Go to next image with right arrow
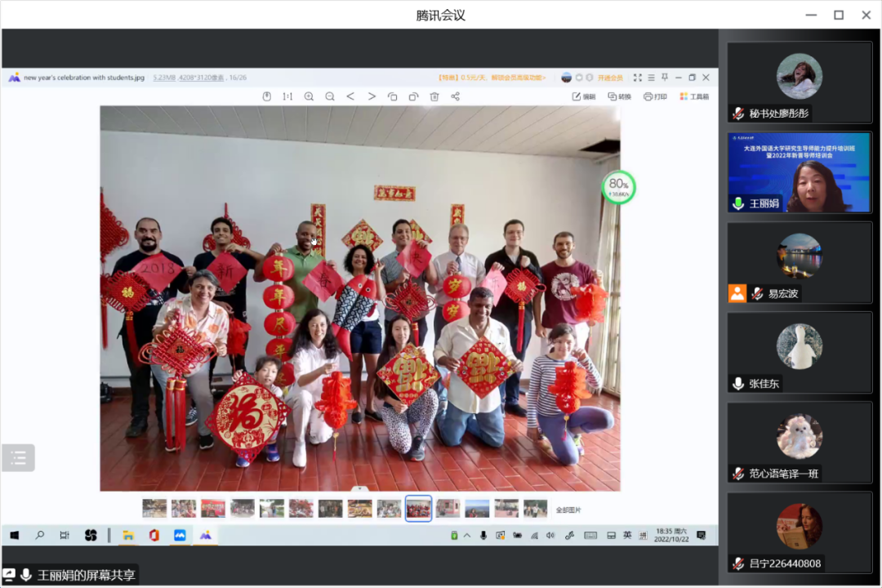This screenshot has width=882, height=588. (x=372, y=96)
